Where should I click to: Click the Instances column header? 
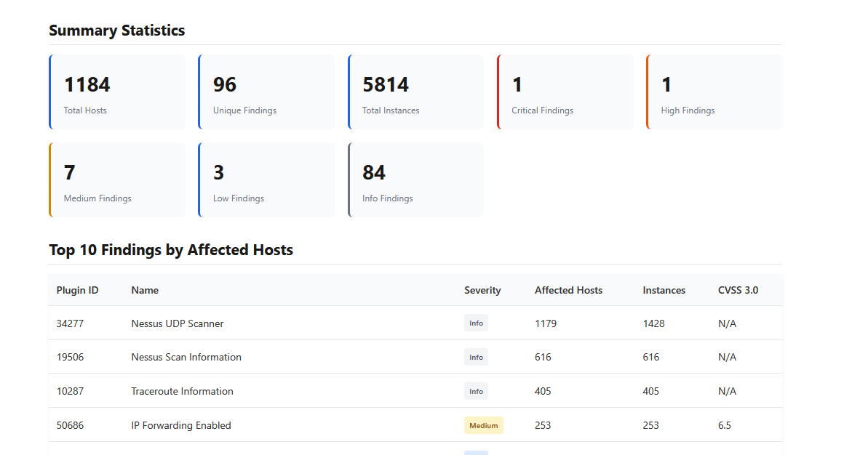pos(664,290)
